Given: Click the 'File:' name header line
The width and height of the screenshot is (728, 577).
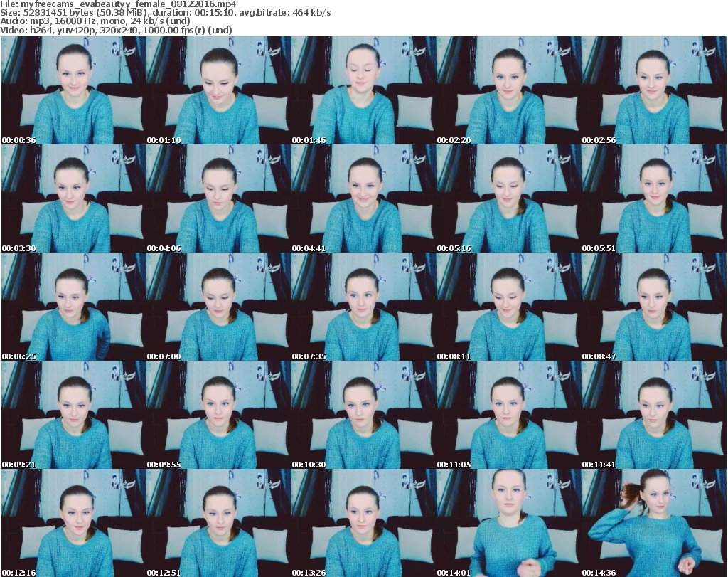Looking at the screenshot, I should (x=119, y=4).
